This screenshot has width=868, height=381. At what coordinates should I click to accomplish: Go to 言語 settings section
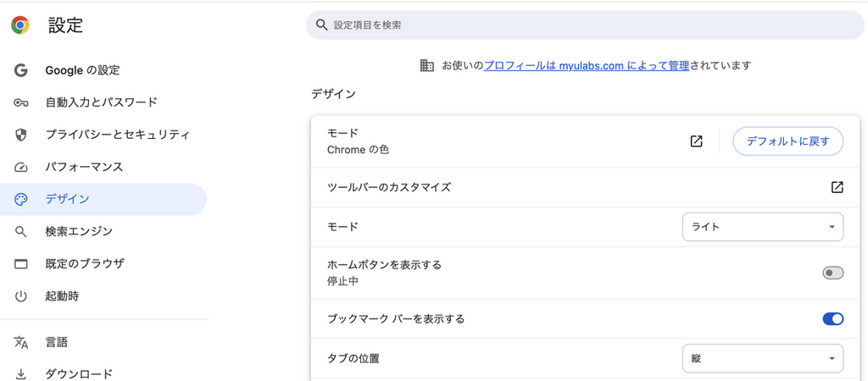[x=57, y=342]
